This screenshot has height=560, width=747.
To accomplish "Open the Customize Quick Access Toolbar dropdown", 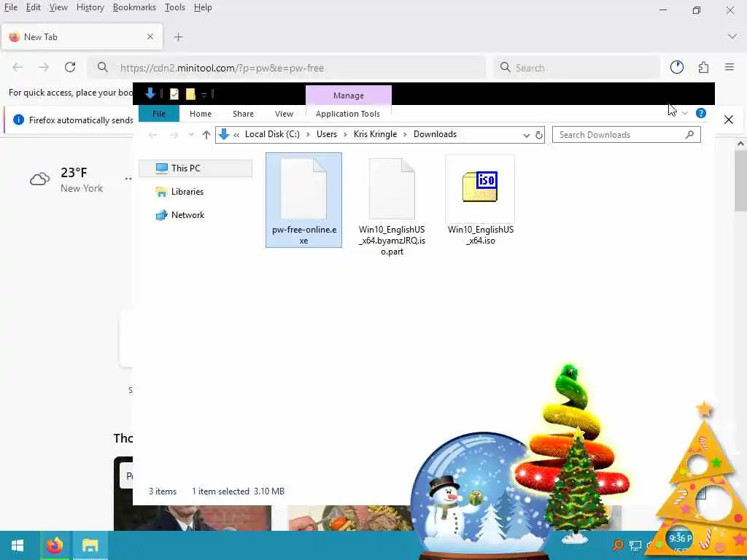I will point(204,95).
